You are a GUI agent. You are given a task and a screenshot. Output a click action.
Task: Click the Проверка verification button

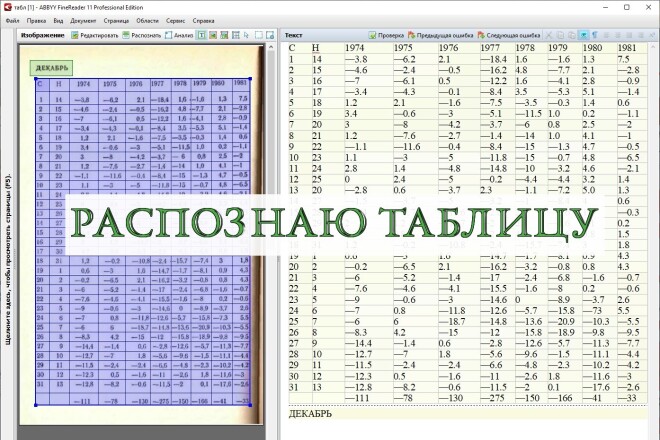[386, 35]
